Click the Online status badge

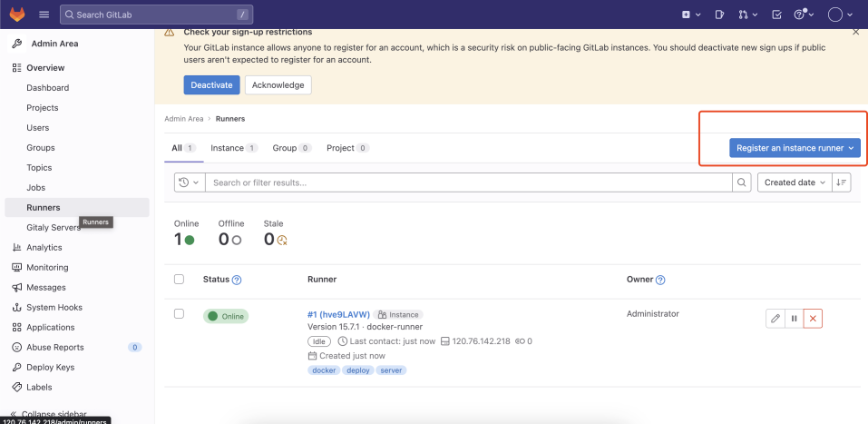point(226,317)
